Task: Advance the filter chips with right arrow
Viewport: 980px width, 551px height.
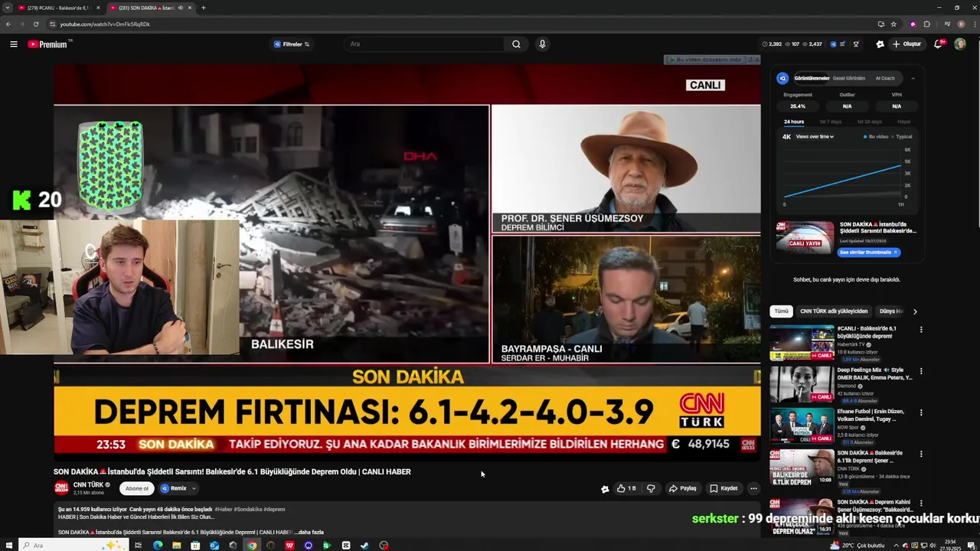Action: [915, 311]
